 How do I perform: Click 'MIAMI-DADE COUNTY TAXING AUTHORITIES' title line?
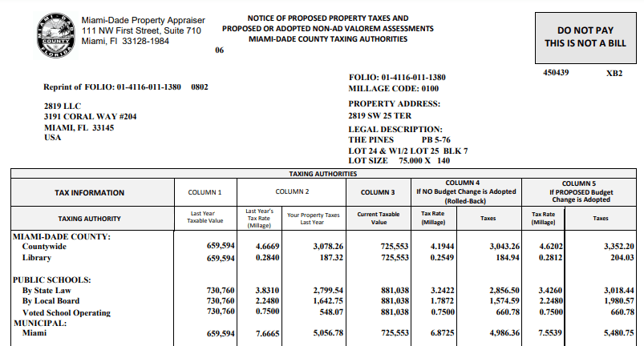(x=328, y=39)
